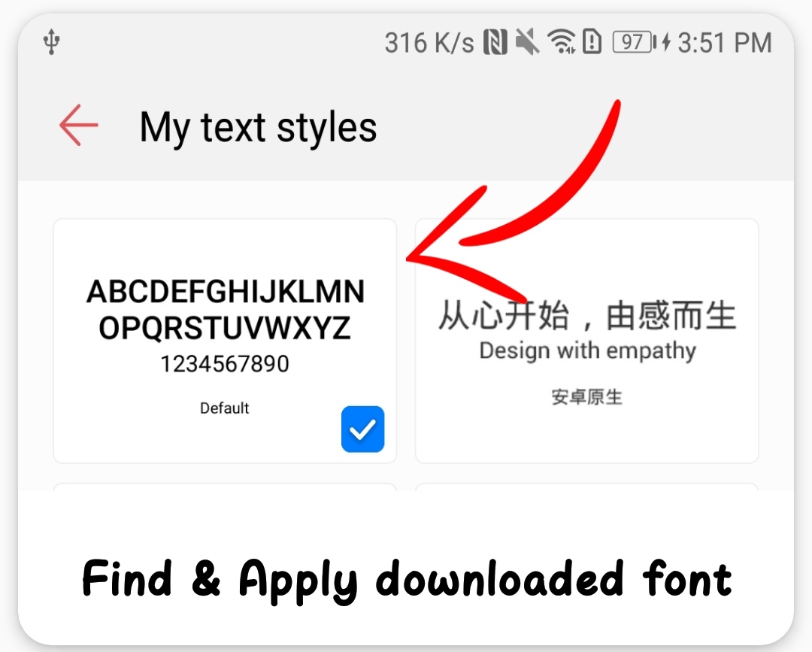Tap the charging battery indicator showing 97
This screenshot has height=652, width=812.
633,43
